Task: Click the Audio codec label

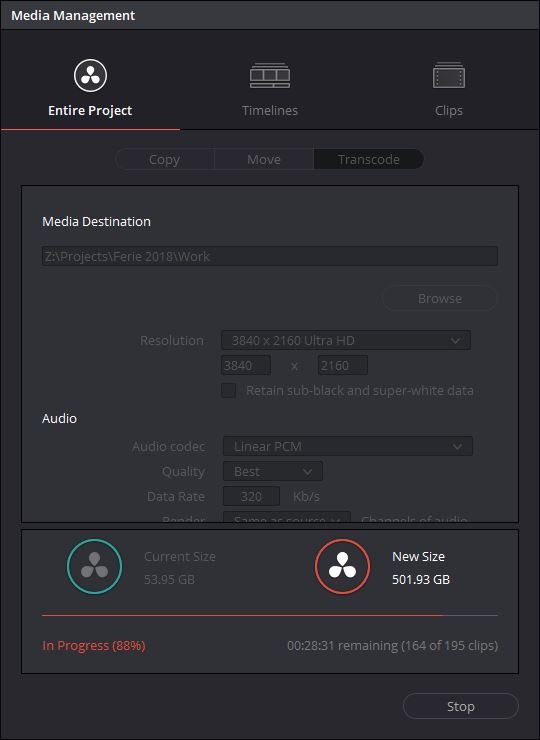Action: [x=169, y=446]
